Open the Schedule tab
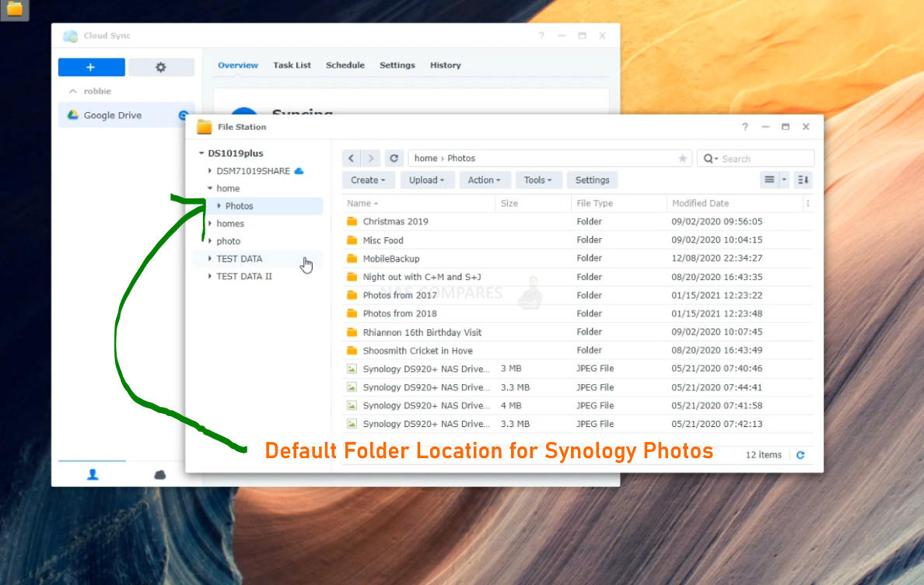924x585 pixels. [x=345, y=65]
